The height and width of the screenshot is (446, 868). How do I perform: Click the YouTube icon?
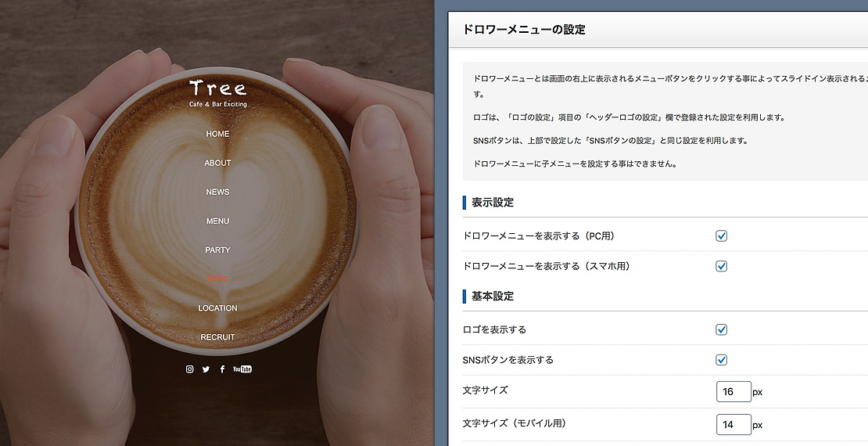click(x=242, y=369)
